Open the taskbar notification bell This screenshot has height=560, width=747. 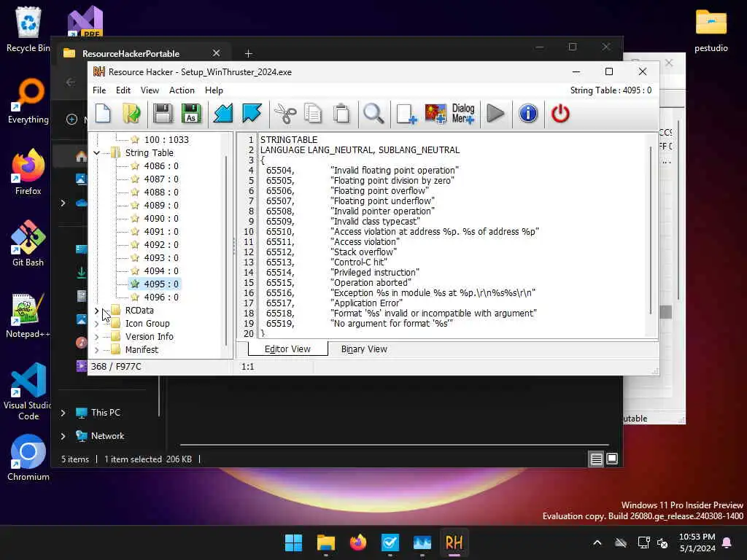click(727, 542)
